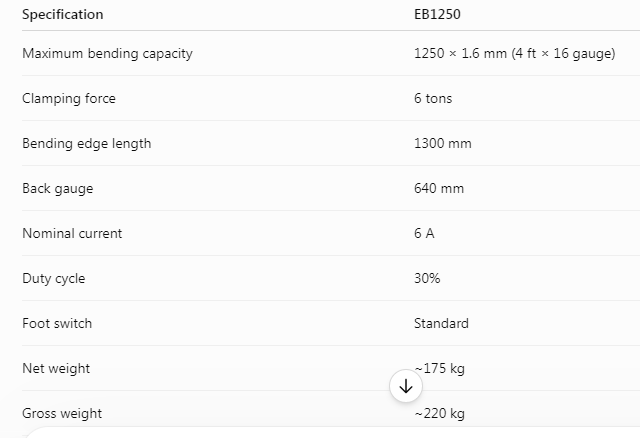This screenshot has height=438, width=640.
Task: Click the Net weight label
Action: tap(56, 368)
